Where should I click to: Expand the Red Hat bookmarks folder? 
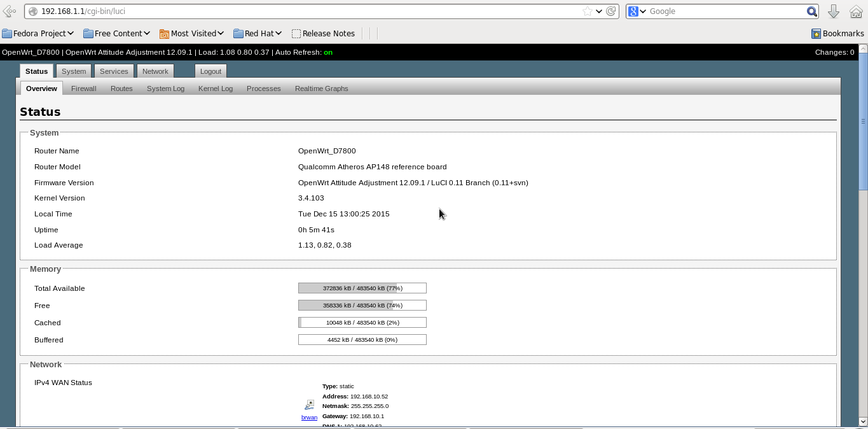click(x=258, y=33)
